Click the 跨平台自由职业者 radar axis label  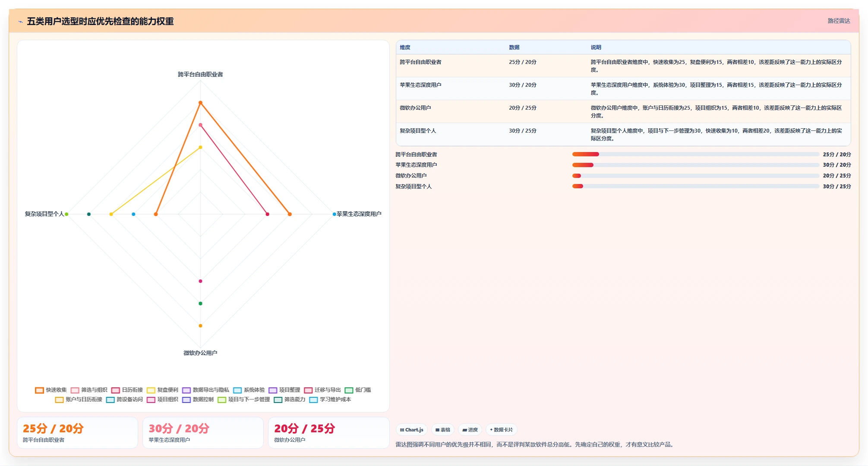pos(200,74)
